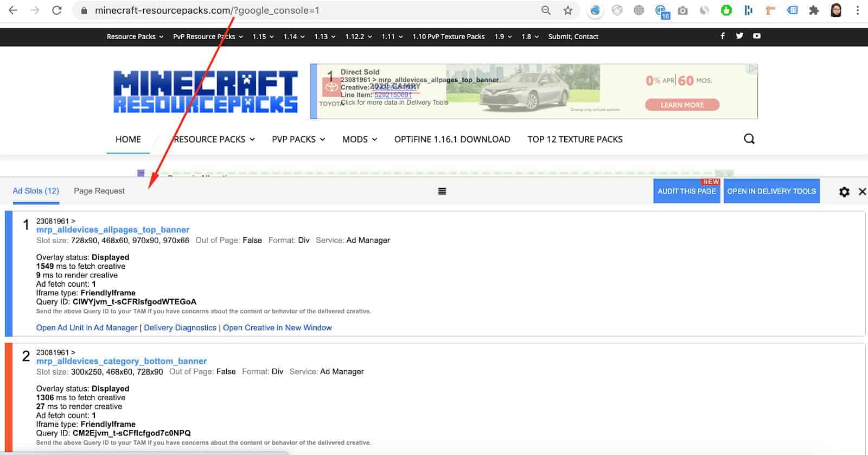868x455 pixels.
Task: Click Query ID CM2Ejvm_t-sCFfIcfgod7c0NPQ text
Action: pos(132,433)
